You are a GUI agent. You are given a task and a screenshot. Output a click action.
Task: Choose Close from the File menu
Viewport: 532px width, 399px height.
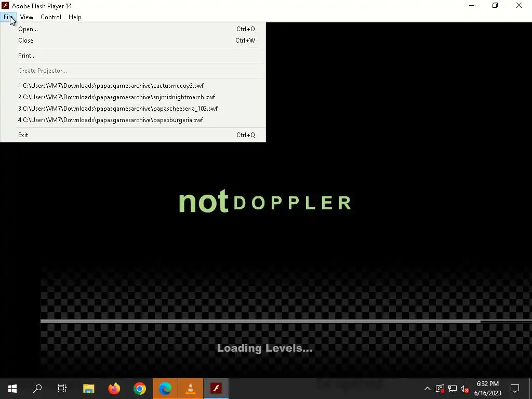pos(132,41)
